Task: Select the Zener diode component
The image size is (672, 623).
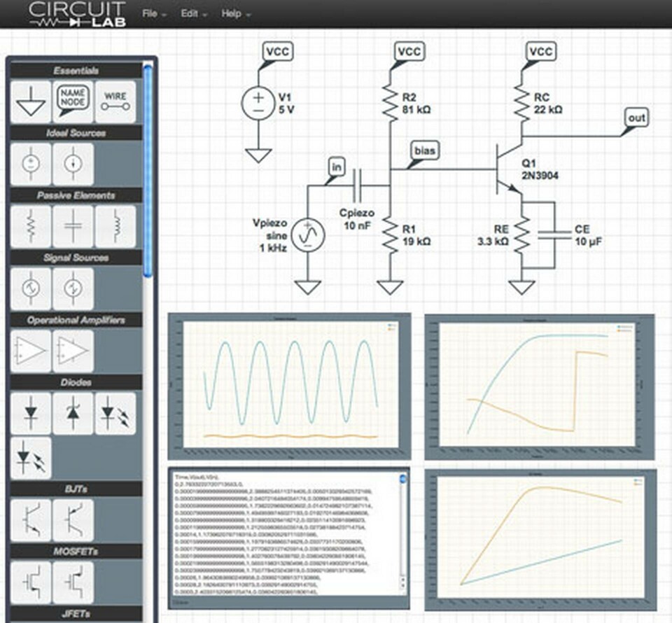Action: [x=73, y=413]
